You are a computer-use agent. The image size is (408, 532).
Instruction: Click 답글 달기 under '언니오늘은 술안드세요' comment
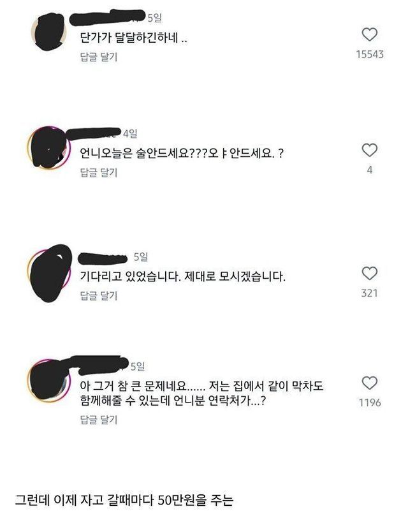[99, 172]
